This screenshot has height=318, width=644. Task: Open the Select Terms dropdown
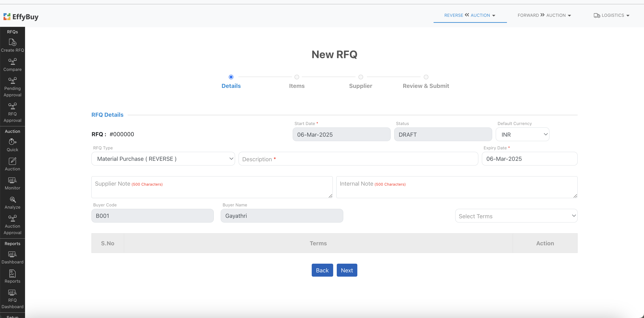point(516,216)
